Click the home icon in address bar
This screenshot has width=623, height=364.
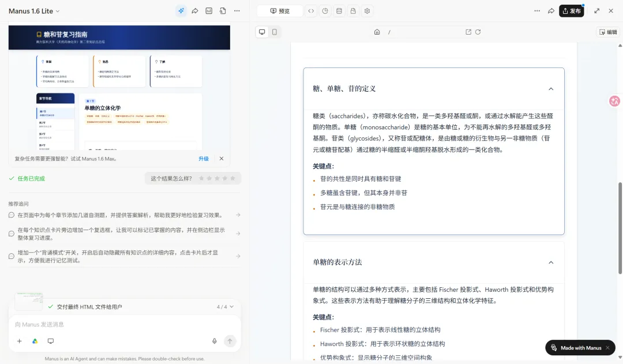(377, 32)
